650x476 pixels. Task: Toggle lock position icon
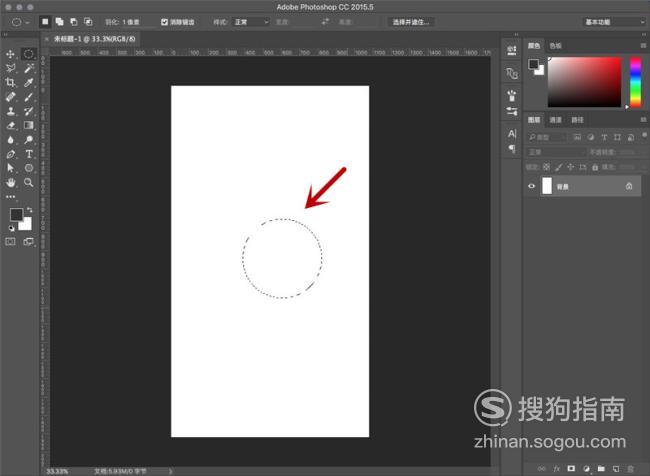tap(570, 167)
